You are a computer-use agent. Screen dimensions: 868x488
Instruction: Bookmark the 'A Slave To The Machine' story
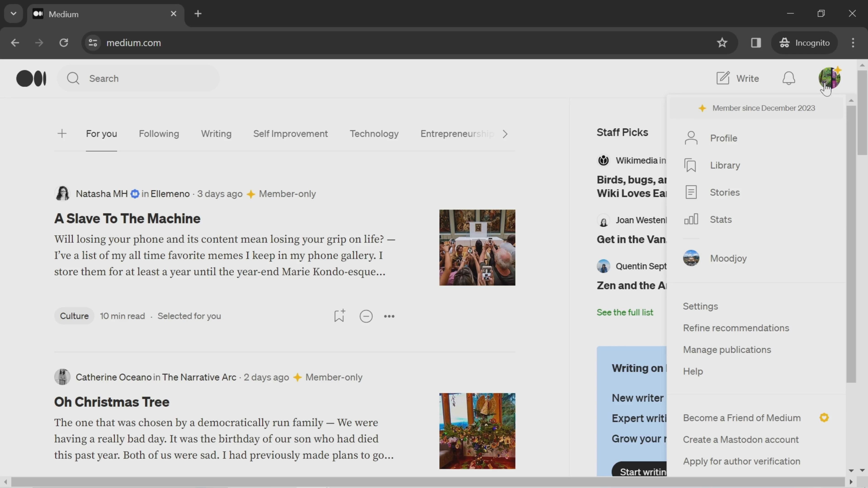pos(339,316)
